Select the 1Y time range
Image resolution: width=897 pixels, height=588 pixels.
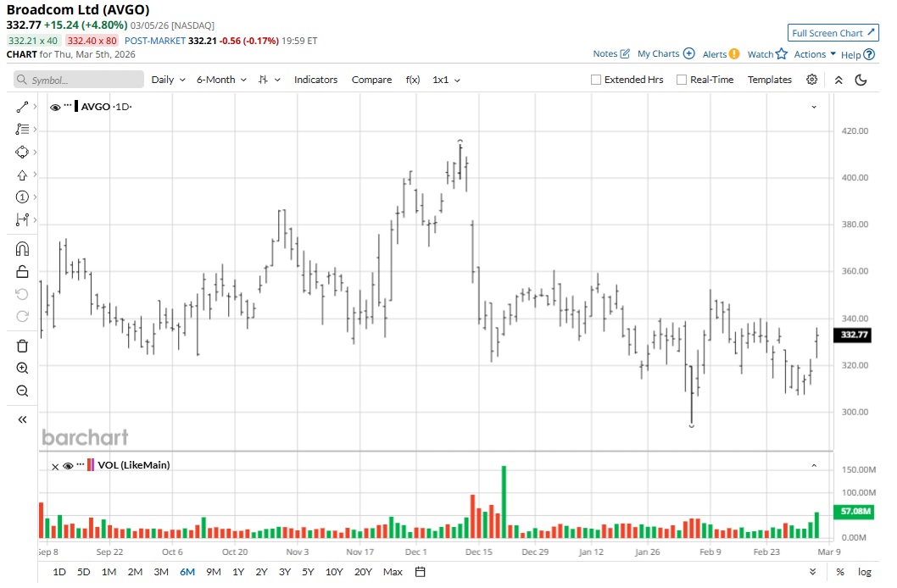238,572
